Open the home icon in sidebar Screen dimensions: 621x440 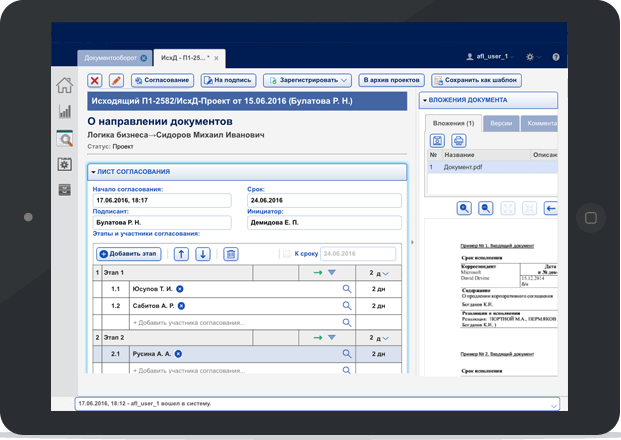65,85
